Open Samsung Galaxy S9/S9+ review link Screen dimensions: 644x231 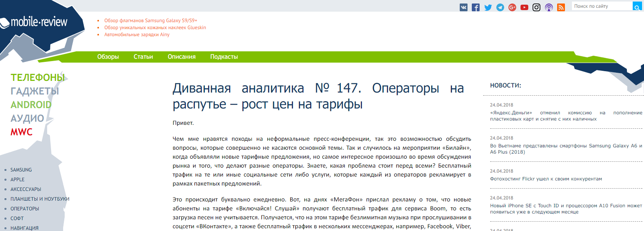151,21
